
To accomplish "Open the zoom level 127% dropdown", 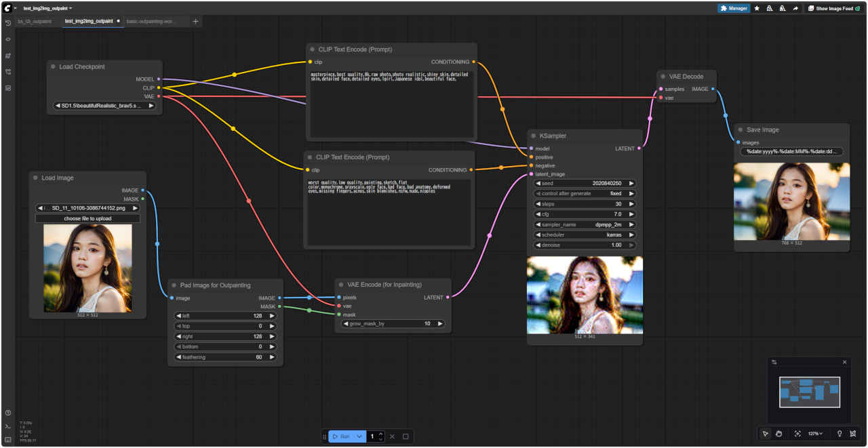I will pos(816,434).
